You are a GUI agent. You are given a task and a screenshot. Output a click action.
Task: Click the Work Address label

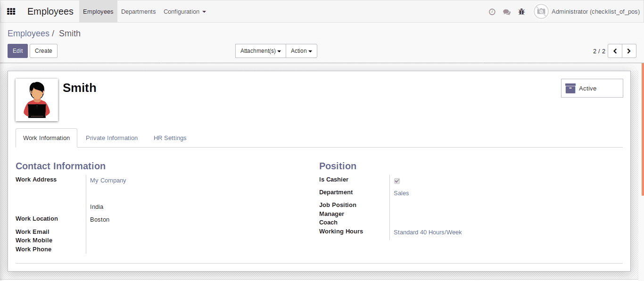pos(36,180)
